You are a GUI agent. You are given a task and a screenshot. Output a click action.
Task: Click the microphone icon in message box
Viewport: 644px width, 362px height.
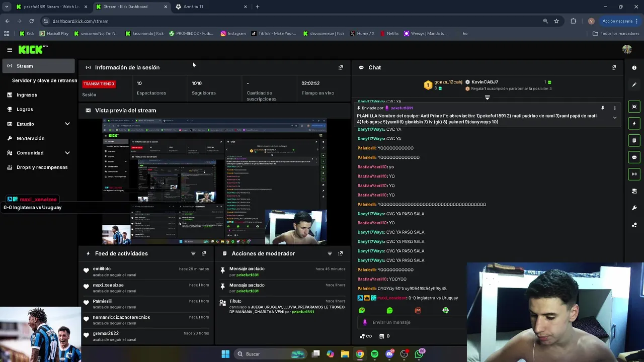[x=365, y=322]
